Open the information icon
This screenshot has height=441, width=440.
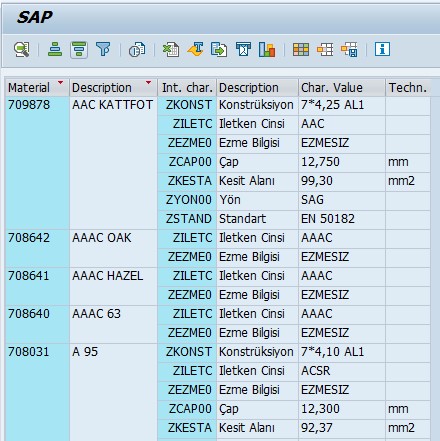382,49
